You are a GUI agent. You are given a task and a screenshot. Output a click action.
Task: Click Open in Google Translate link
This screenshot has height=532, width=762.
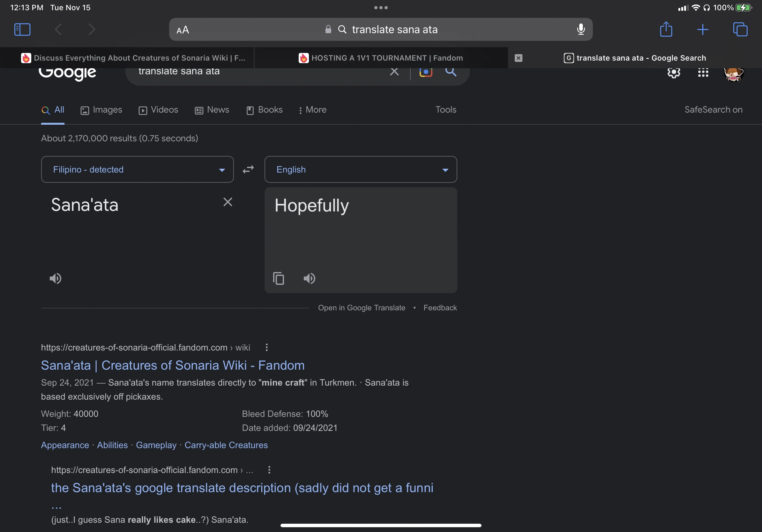pos(362,308)
